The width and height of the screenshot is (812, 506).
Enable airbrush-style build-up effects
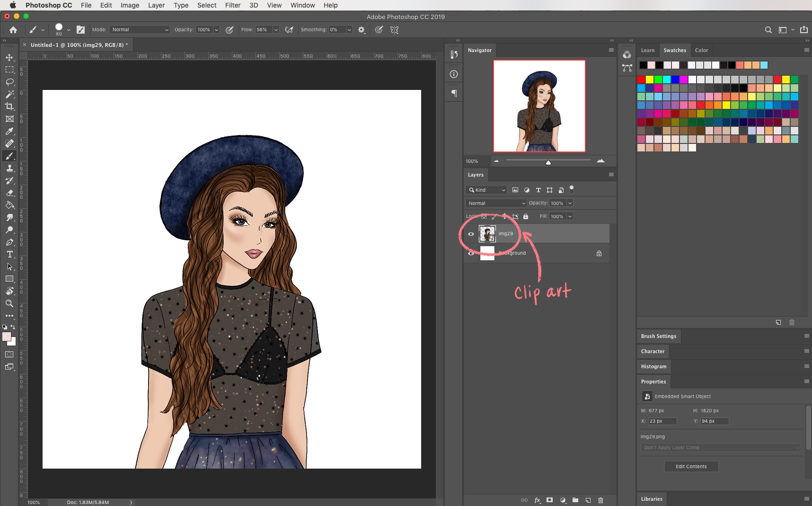(289, 30)
